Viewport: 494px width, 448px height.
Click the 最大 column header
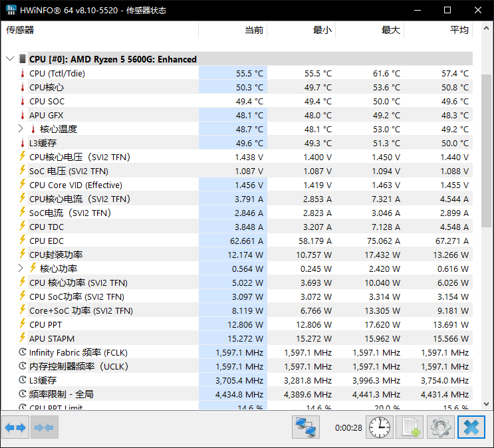pos(390,31)
